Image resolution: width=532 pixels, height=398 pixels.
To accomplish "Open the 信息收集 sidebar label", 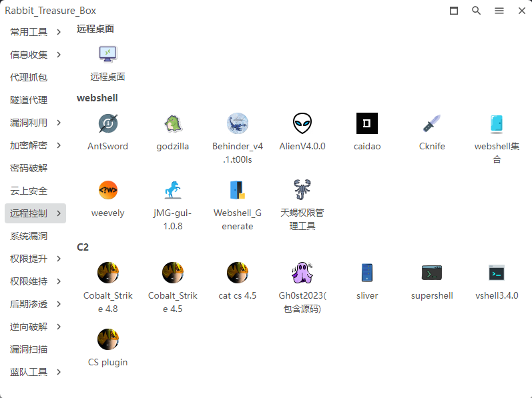I will click(x=29, y=55).
